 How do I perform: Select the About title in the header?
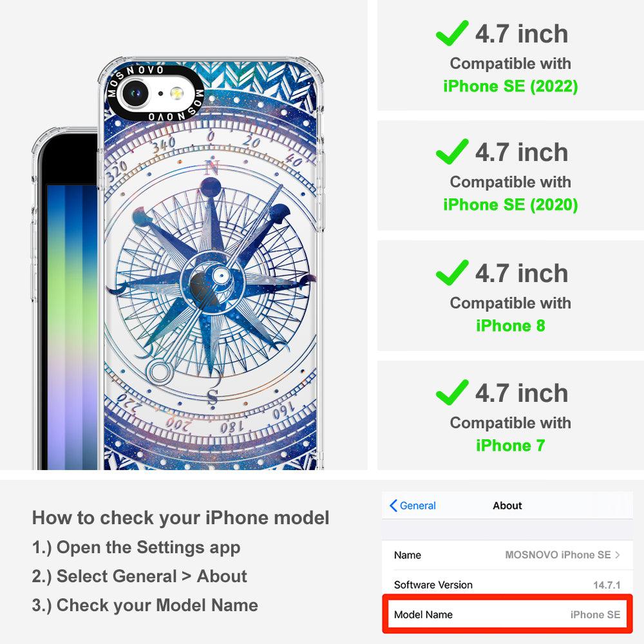pos(507,506)
